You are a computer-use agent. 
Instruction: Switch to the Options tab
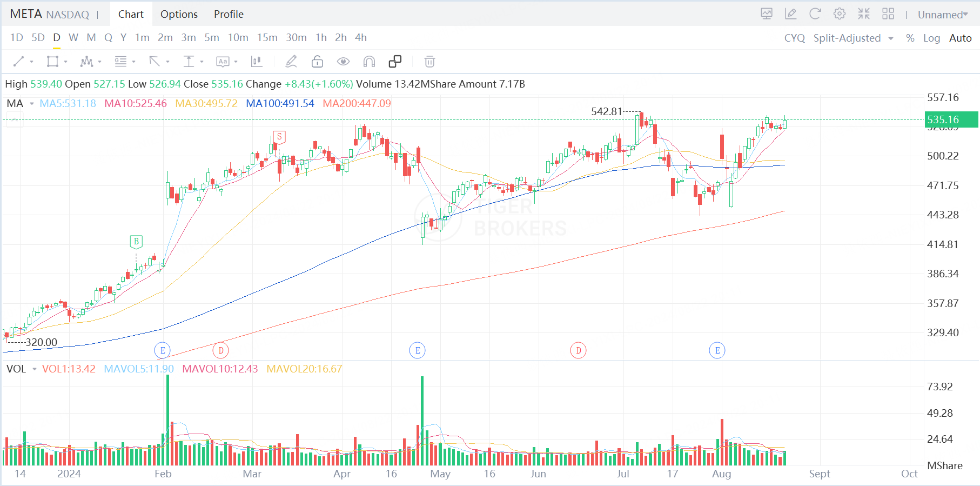click(179, 14)
